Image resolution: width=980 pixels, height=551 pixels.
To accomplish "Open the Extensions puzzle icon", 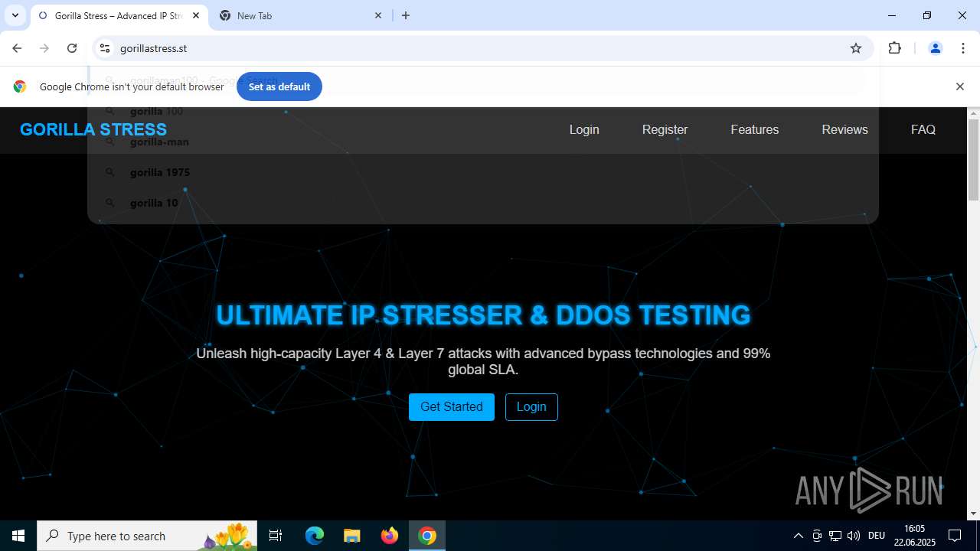I will tap(894, 48).
